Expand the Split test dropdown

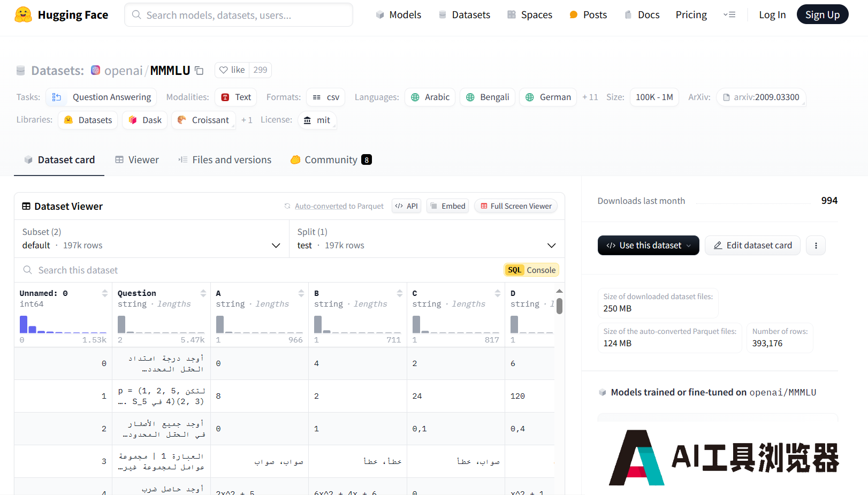[427, 239]
